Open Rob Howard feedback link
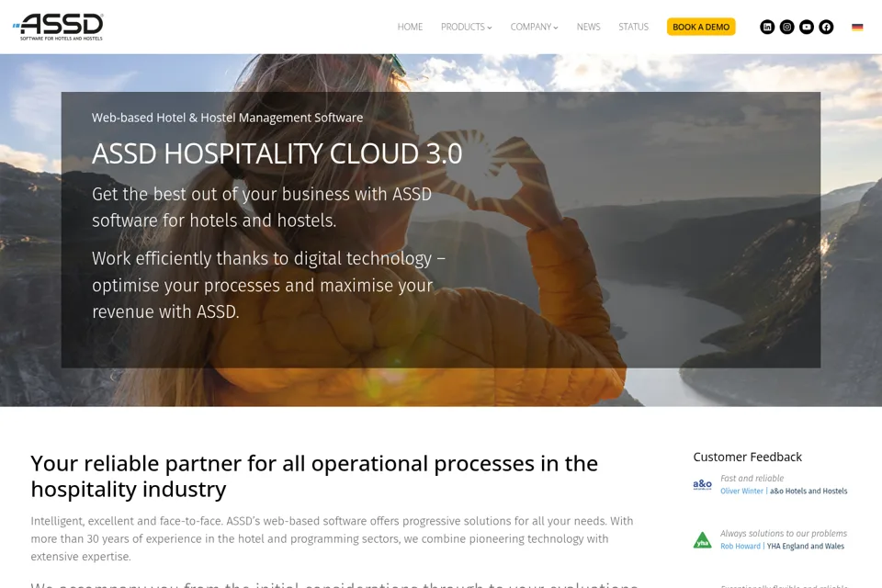 coord(741,547)
